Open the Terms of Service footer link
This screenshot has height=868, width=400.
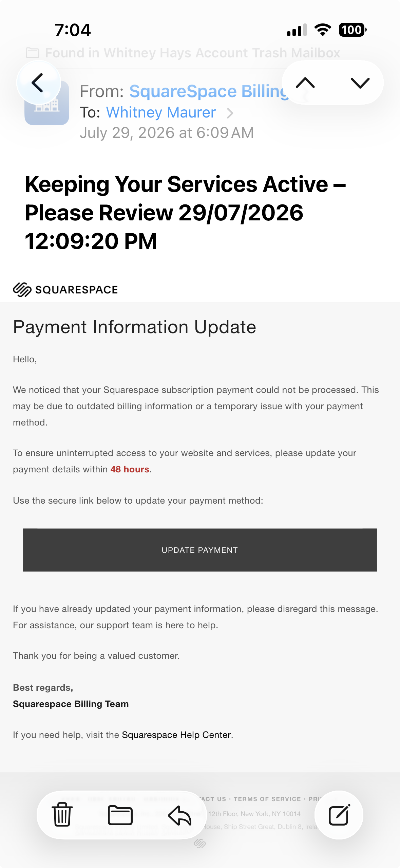coord(267,799)
